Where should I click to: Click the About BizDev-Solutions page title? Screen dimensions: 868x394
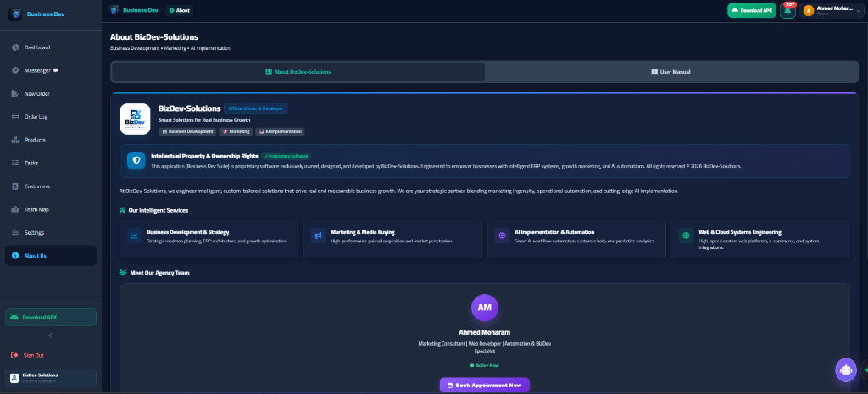(154, 37)
